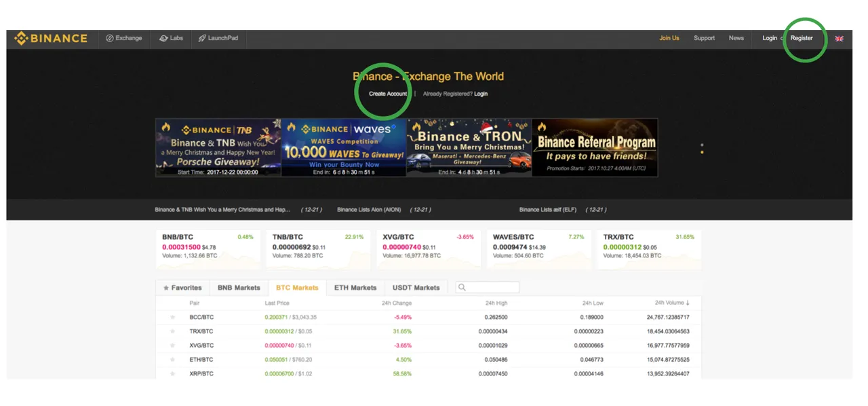Open the Binance & TNB Porsche Giveaway banner
The image size is (868, 406).
point(218,148)
